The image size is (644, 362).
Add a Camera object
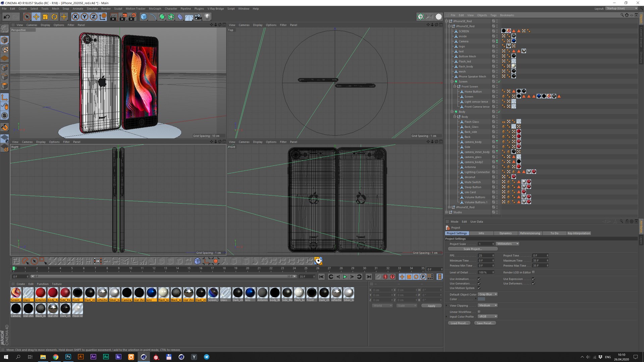(198, 16)
